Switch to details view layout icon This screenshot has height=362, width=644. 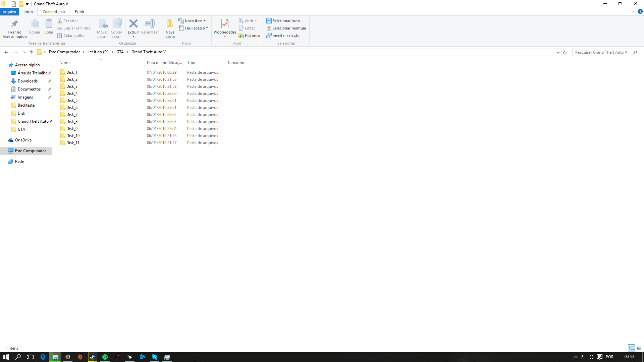point(632,348)
